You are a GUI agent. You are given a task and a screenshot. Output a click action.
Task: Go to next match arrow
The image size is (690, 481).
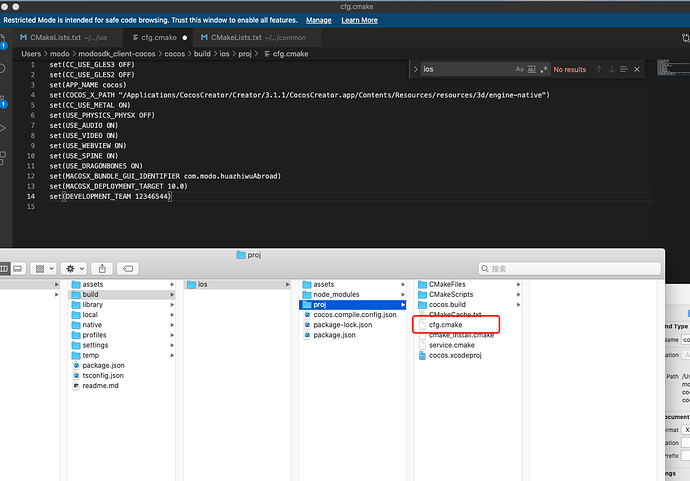pyautogui.click(x=612, y=69)
